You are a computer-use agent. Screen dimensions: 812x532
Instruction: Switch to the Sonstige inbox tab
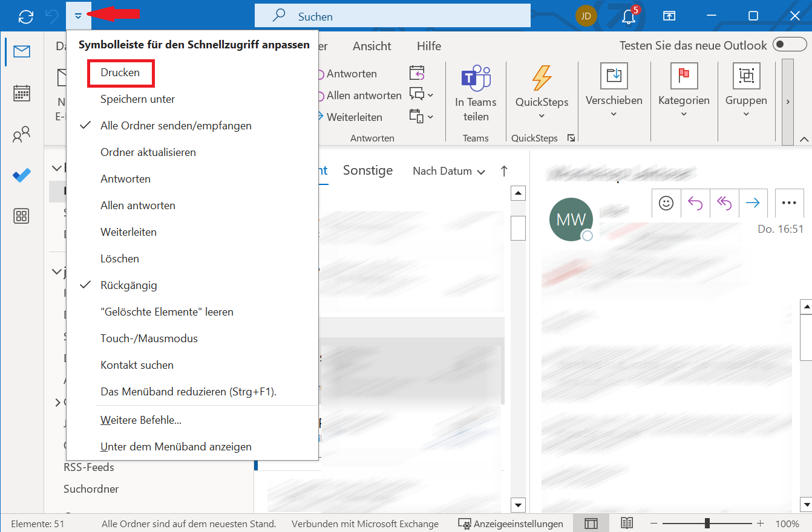[x=368, y=170]
